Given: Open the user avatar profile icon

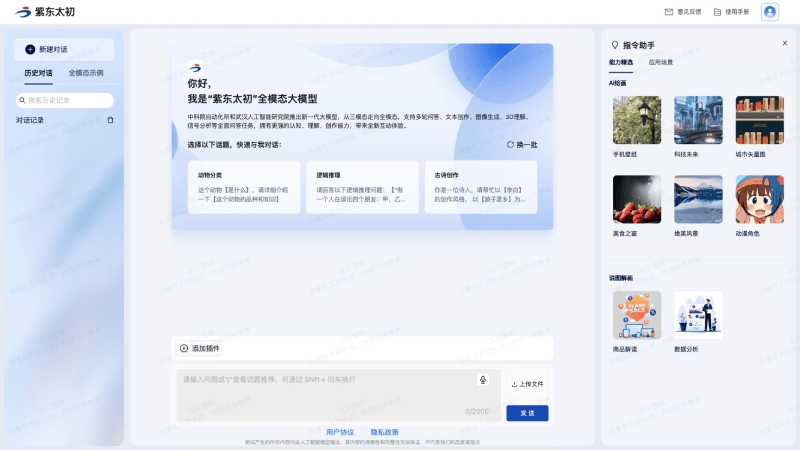Looking at the screenshot, I should point(769,12).
